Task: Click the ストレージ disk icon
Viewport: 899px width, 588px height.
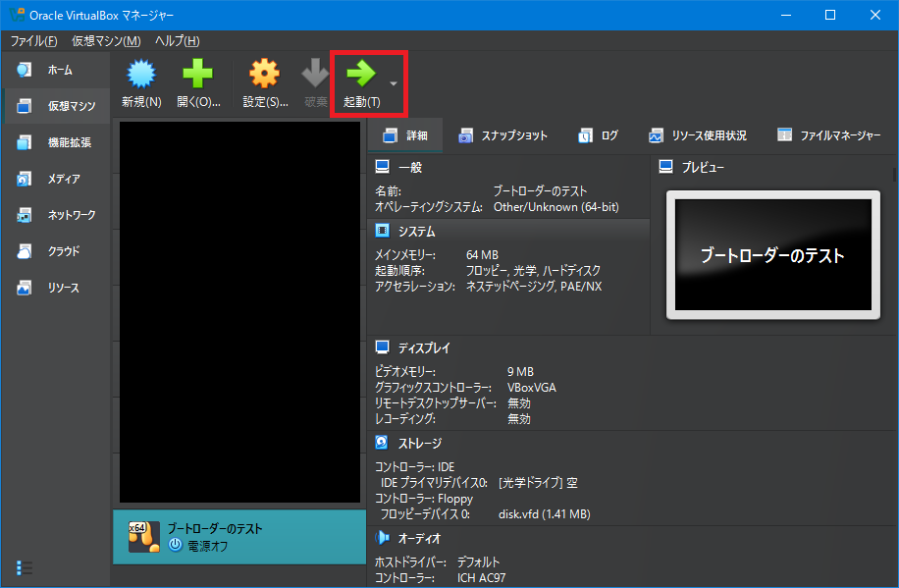Action: click(382, 443)
